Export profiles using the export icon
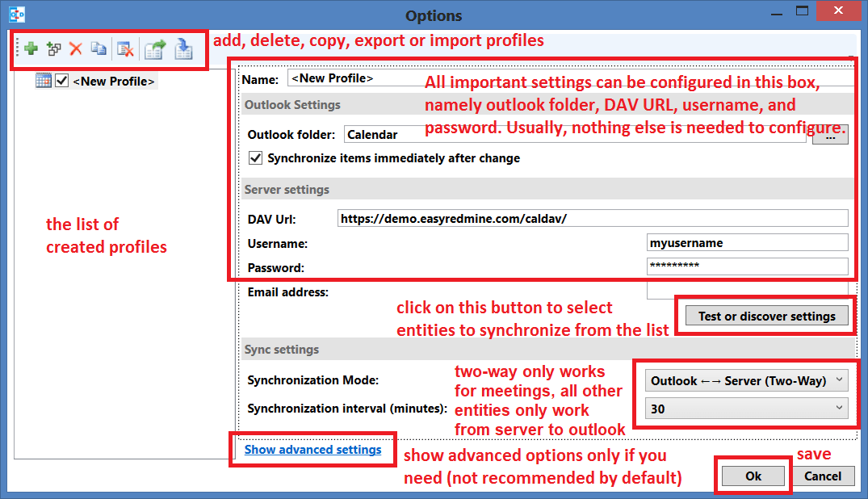Viewport: 868px width, 499px height. (x=153, y=48)
